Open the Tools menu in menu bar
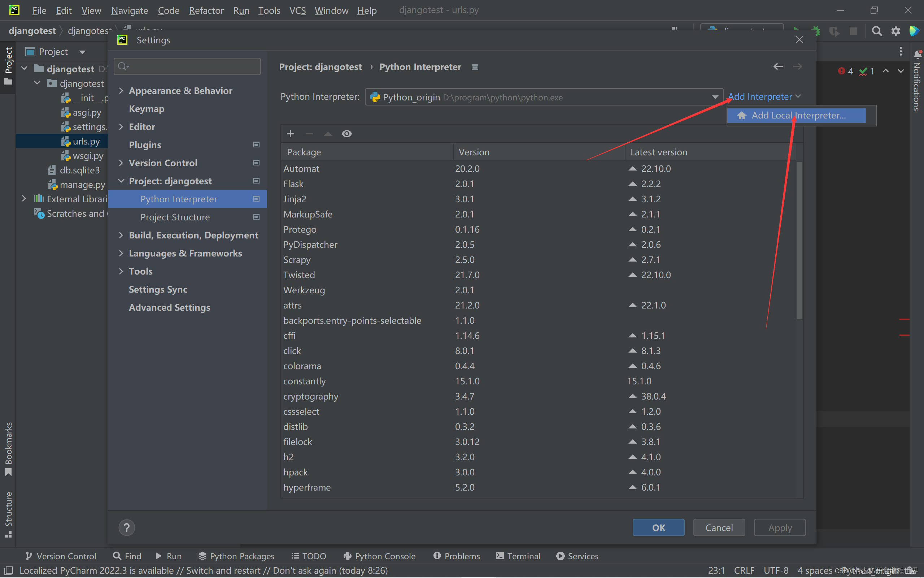Viewport: 924px width, 578px height. point(269,10)
